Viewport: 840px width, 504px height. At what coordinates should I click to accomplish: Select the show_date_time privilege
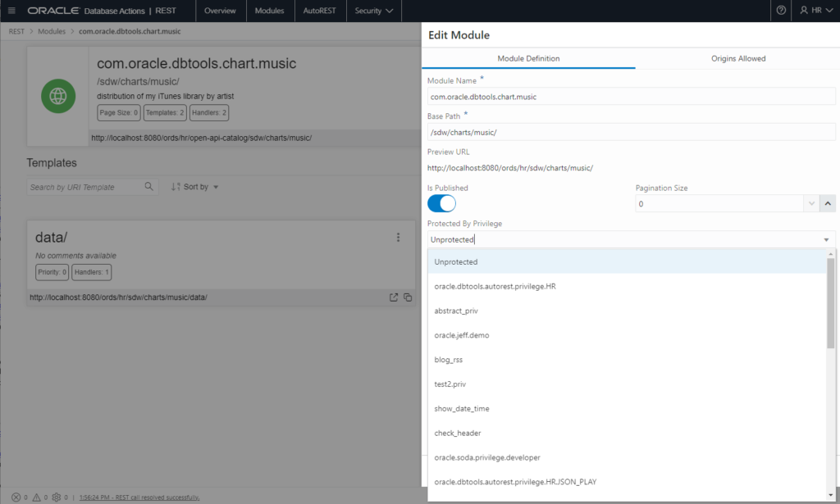pos(627,409)
